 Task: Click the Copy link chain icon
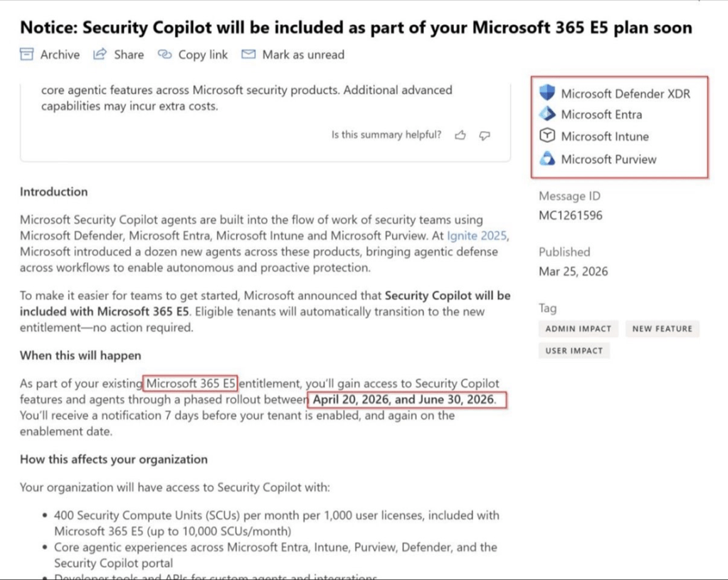pos(165,55)
